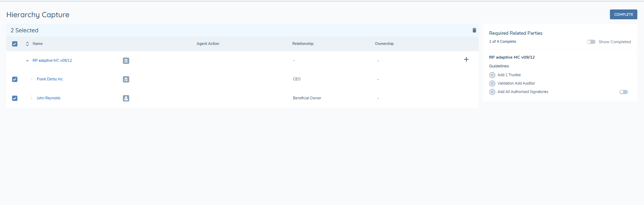644x205 pixels.
Task: Expand the John Reynolds row
Action: (32, 98)
